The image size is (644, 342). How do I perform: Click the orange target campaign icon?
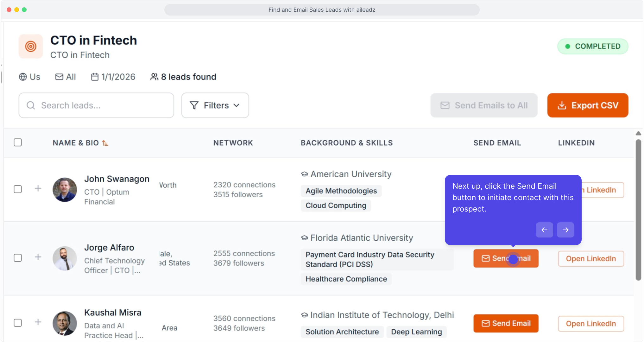coord(31,47)
